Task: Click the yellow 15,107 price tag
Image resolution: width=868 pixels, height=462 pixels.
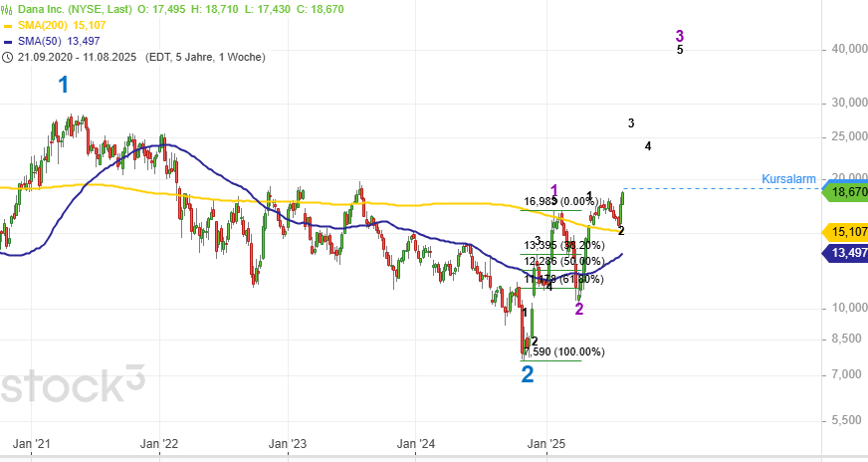Action: pos(843,232)
